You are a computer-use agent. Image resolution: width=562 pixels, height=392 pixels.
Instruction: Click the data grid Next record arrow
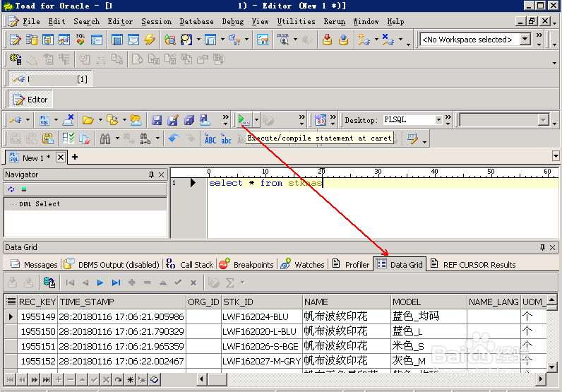point(100,283)
